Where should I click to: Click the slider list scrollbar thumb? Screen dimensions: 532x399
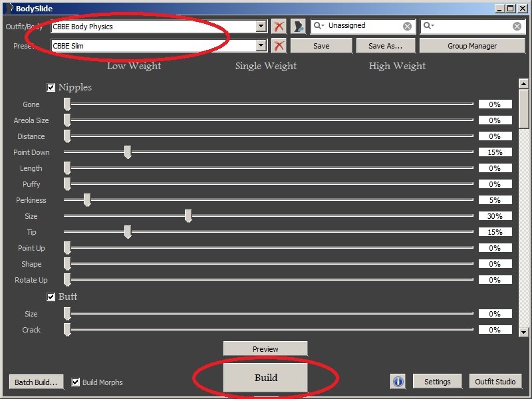click(523, 108)
